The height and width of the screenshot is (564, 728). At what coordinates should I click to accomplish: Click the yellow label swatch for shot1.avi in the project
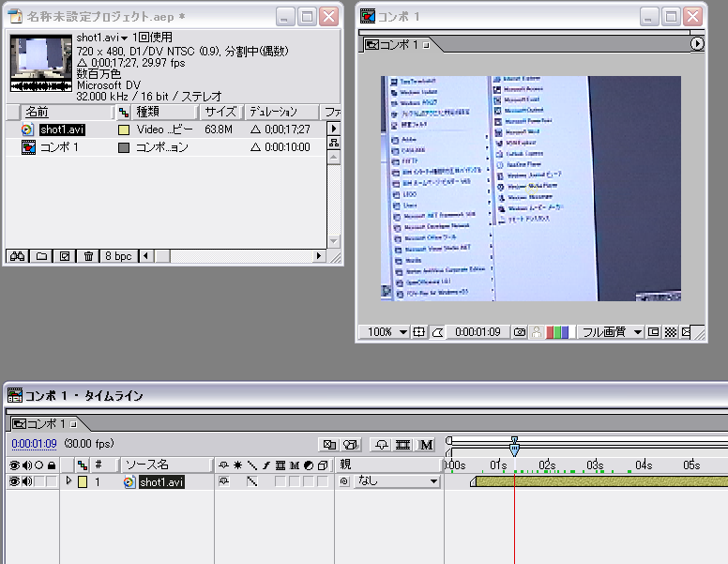coord(124,130)
